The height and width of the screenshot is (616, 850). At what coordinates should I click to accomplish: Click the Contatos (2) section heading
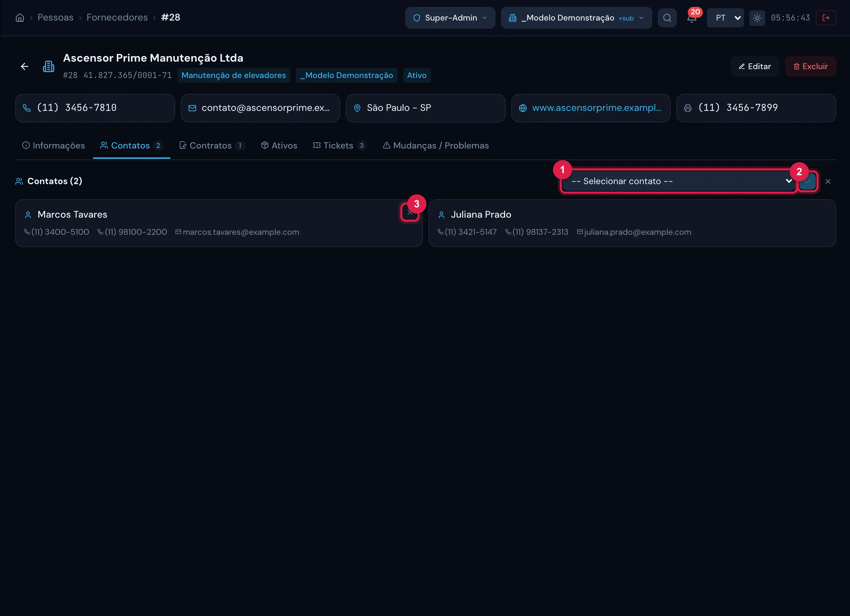click(x=55, y=181)
